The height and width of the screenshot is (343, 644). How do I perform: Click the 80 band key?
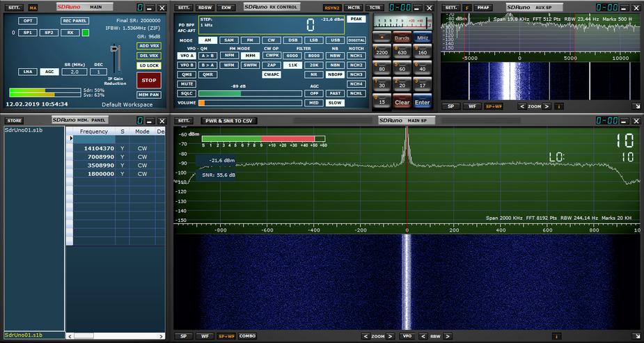point(382,67)
